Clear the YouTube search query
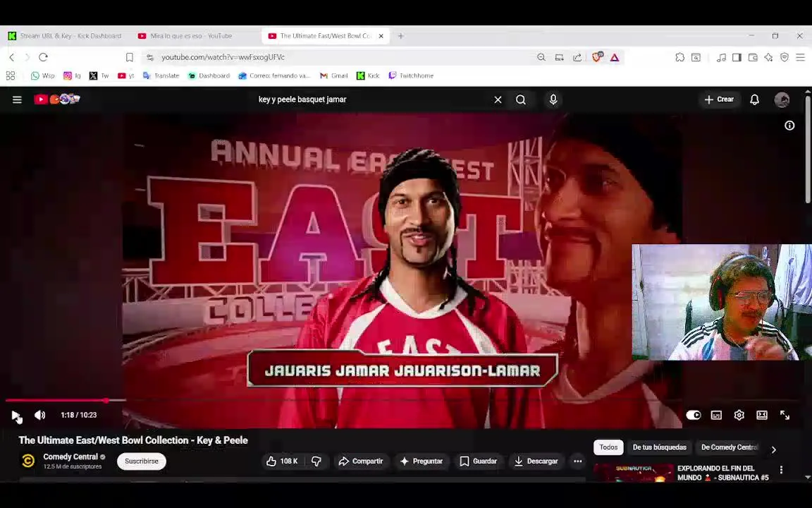Viewport: 812px width, 508px height. [x=498, y=99]
